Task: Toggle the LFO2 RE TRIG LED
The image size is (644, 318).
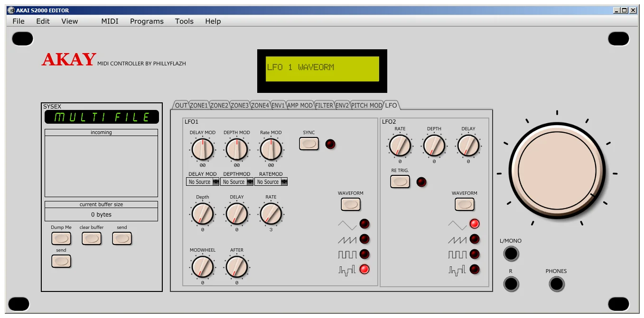Action: [x=421, y=182]
